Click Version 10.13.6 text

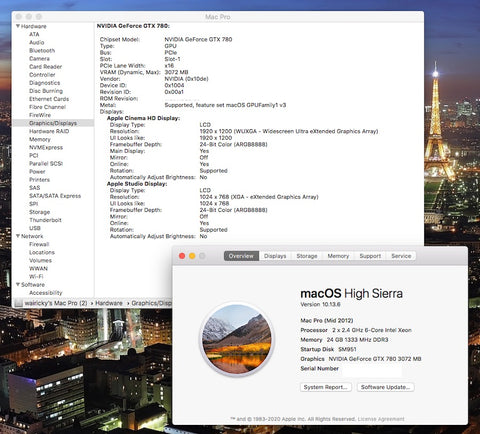(x=320, y=304)
